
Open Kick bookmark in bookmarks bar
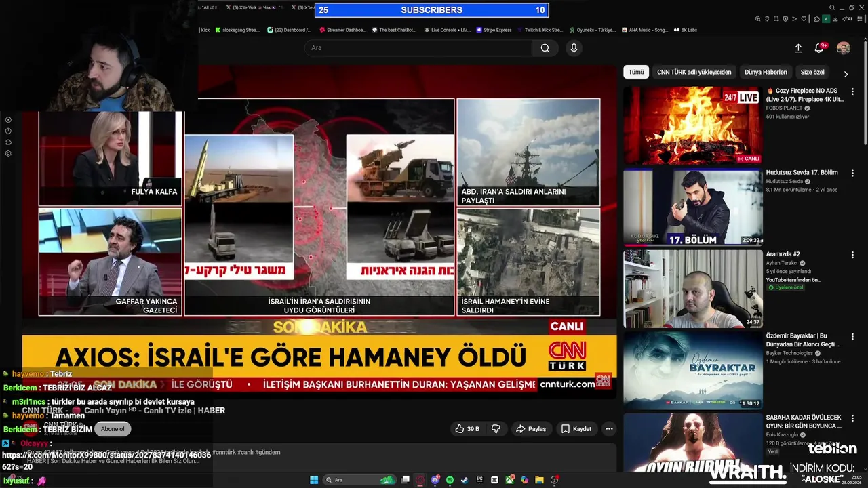(205, 30)
